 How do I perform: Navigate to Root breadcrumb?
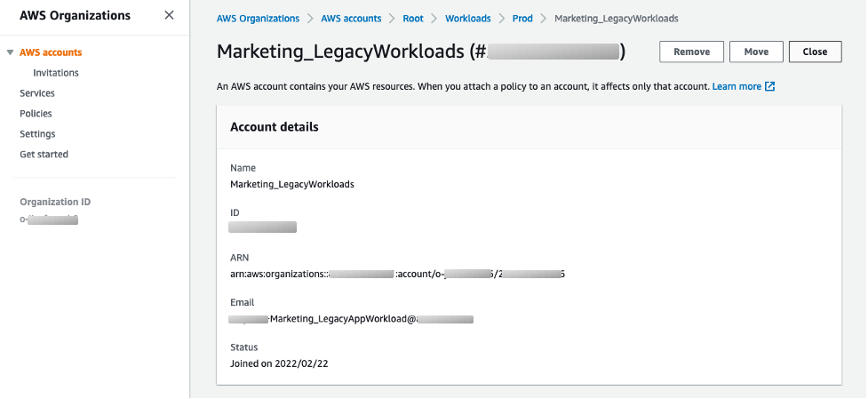click(413, 19)
